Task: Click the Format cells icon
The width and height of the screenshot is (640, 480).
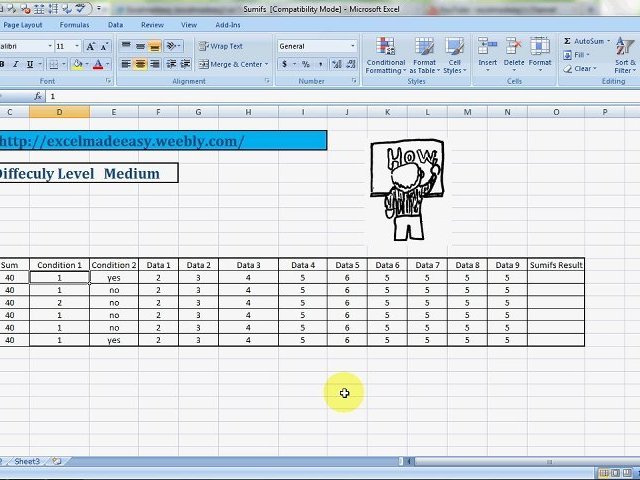Action: [x=540, y=46]
